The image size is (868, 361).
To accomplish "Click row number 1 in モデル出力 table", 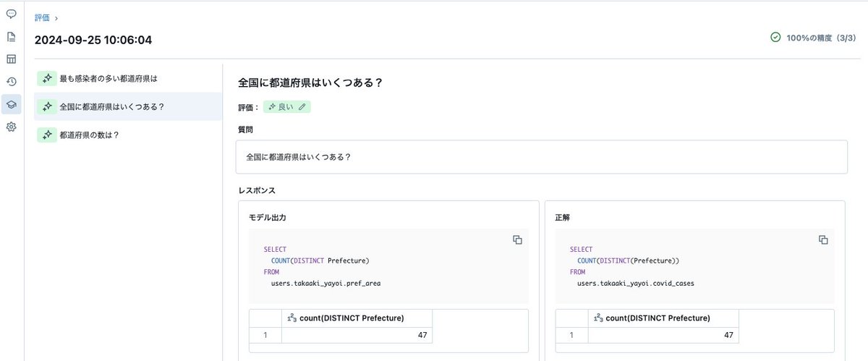I will (x=265, y=336).
